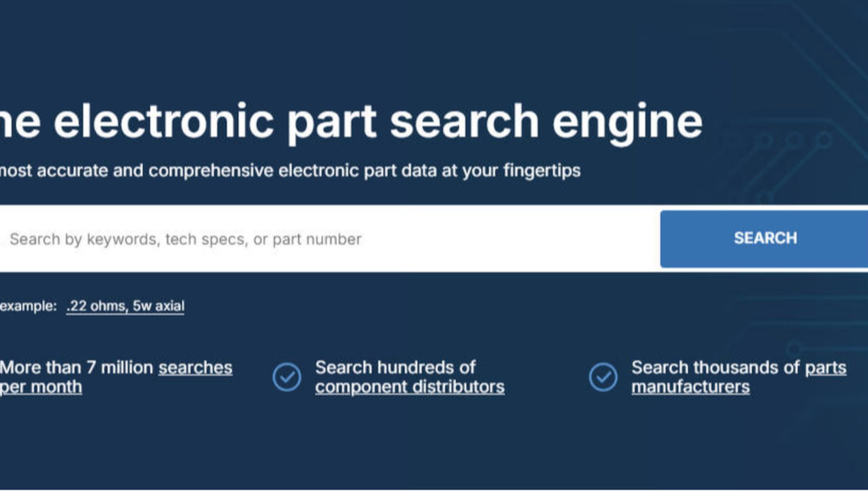Click the 'Search thousands of' text
The image size is (868, 491).
click(715, 368)
